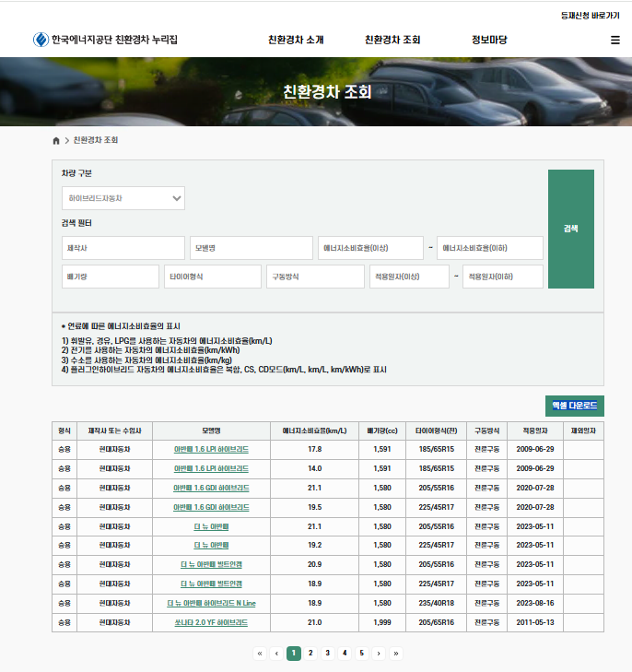Screen dimensions: 632x672
Task: Follow the 등재신청 바로가기 link
Action: (x=590, y=16)
